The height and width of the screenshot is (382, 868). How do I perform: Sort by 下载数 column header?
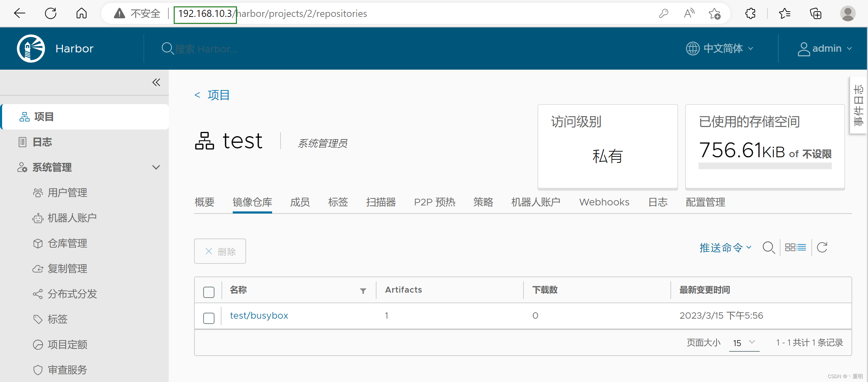545,290
